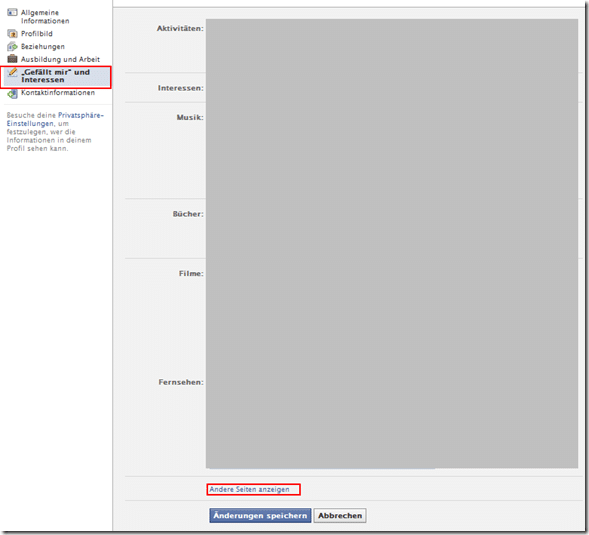
Task: Click the Allgemeine Informationen sidebar icon
Action: pos(12,12)
